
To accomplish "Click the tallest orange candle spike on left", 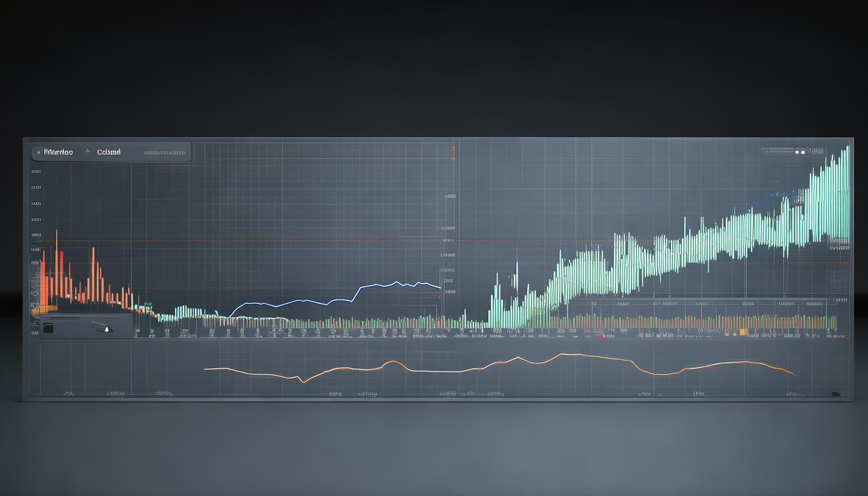I will [x=56, y=258].
